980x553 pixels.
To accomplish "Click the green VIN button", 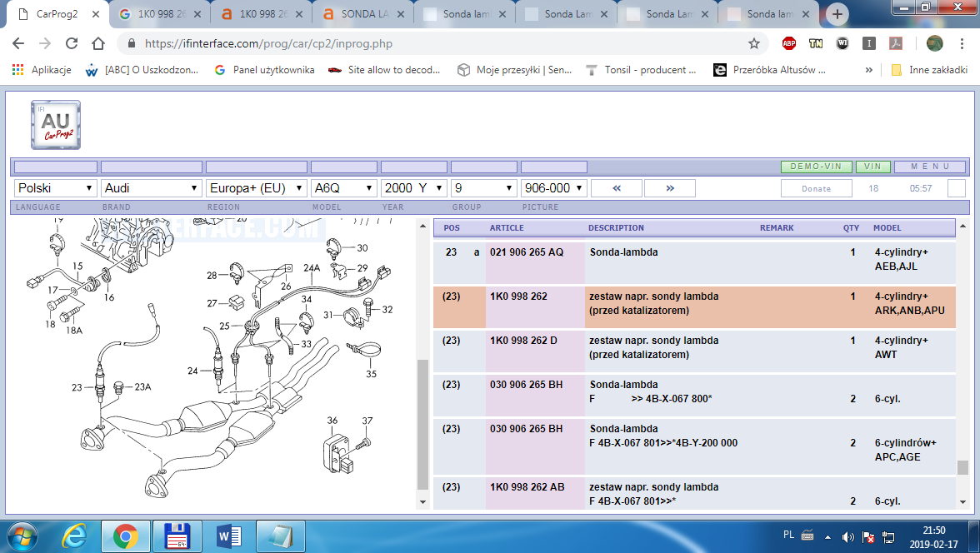I will coord(872,167).
